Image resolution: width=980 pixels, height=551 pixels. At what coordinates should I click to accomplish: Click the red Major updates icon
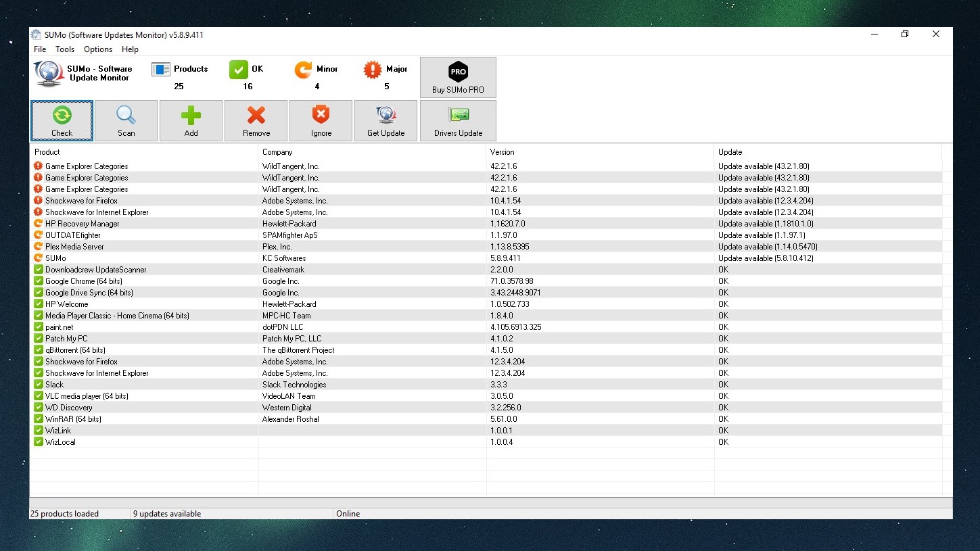373,69
